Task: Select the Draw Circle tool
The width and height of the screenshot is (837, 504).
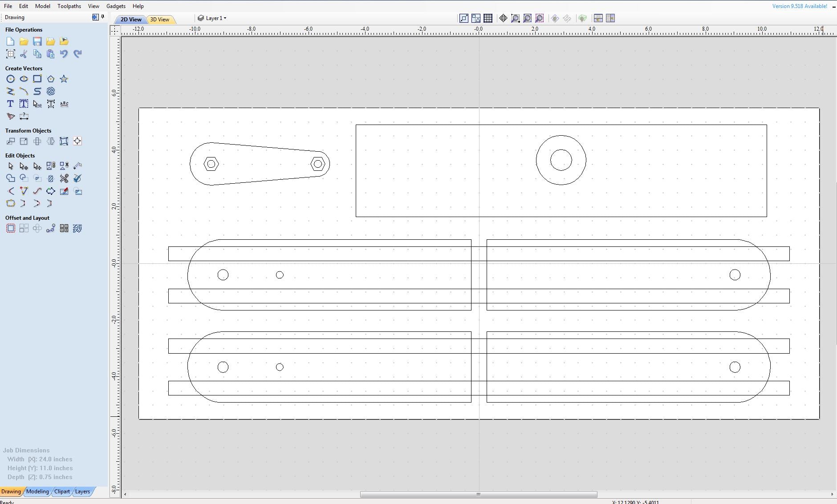Action: coord(11,79)
